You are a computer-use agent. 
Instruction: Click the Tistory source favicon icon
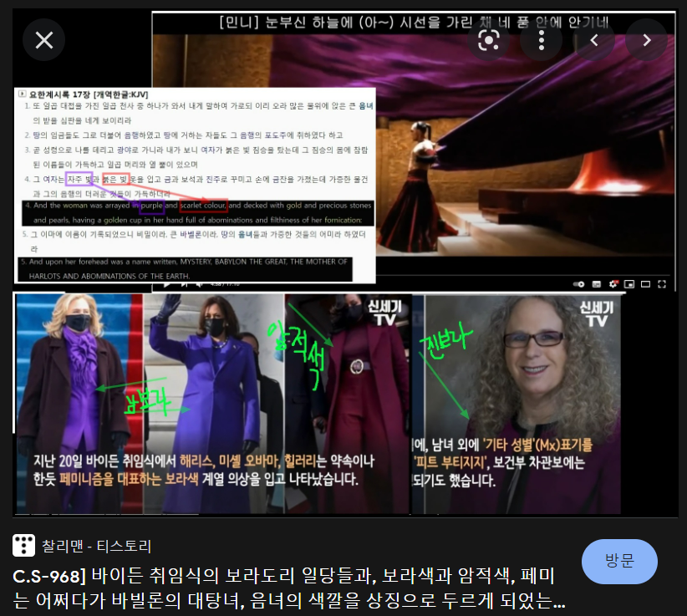(x=23, y=546)
